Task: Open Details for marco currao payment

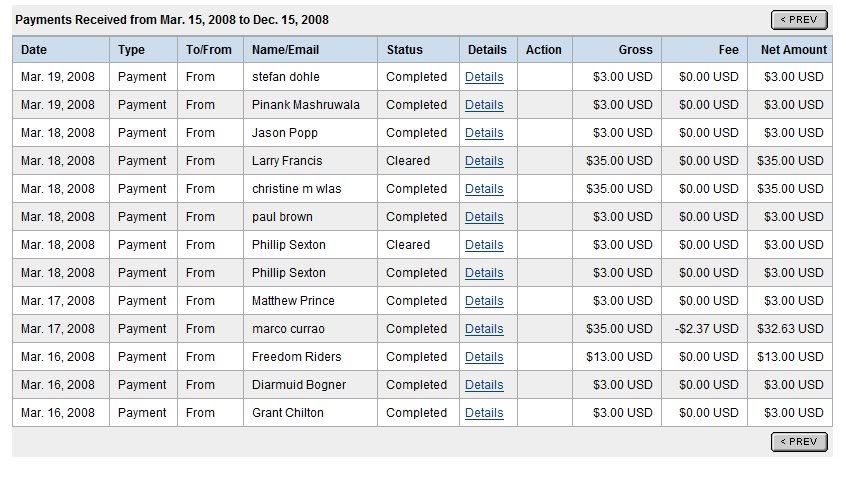Action: tap(484, 329)
